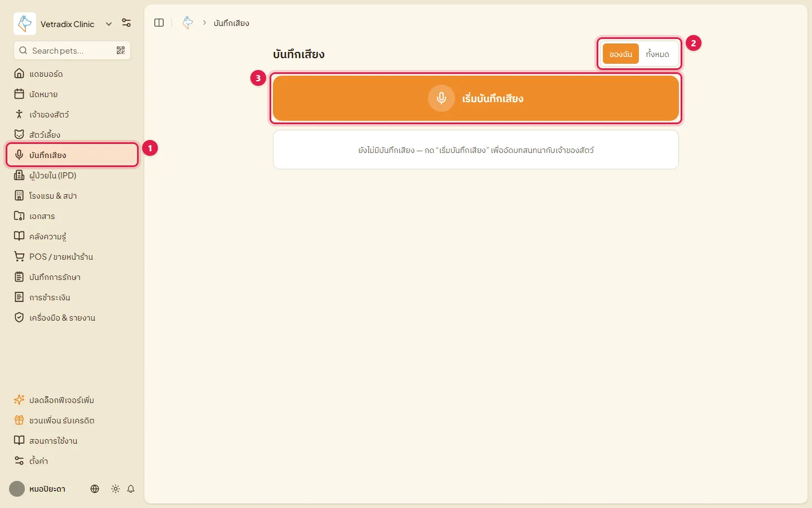Image resolution: width=812 pixels, height=508 pixels.
Task: Click the บันทึกเสียง microphone sidebar icon
Action: (x=19, y=155)
